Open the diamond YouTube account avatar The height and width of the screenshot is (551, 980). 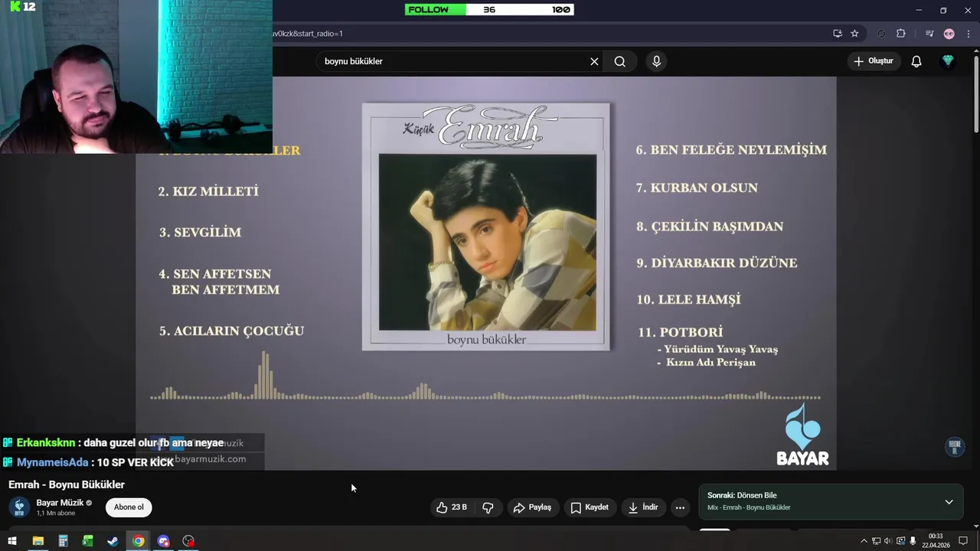[948, 61]
